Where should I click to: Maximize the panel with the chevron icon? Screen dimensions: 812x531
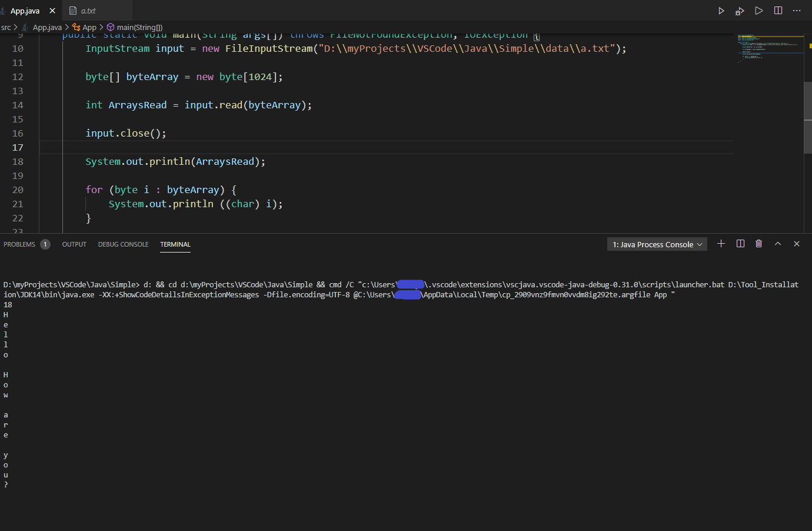click(777, 243)
